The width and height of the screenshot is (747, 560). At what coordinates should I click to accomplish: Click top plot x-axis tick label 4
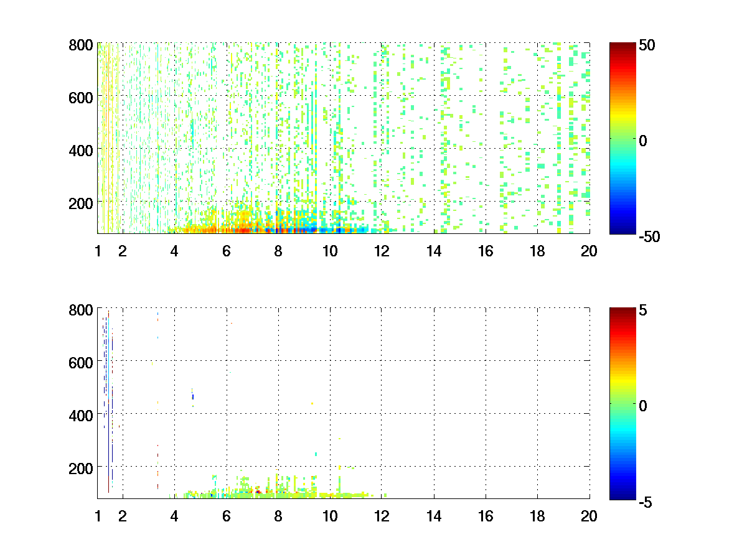(174, 251)
